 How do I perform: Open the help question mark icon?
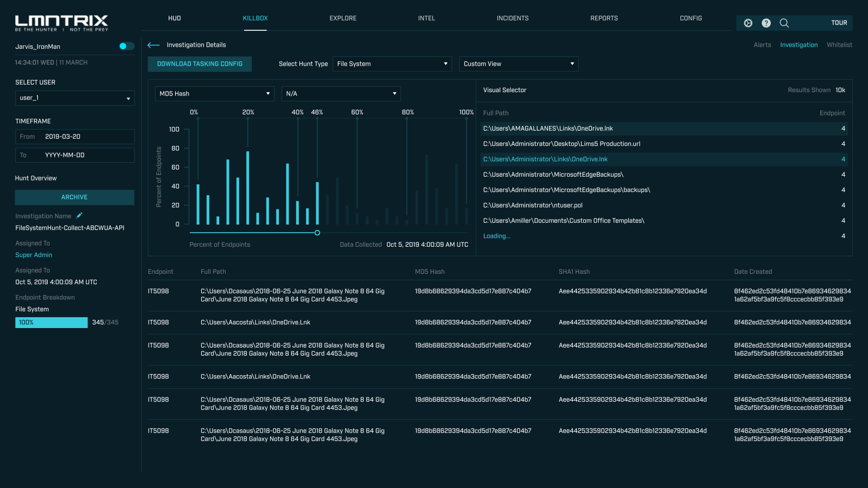[766, 23]
